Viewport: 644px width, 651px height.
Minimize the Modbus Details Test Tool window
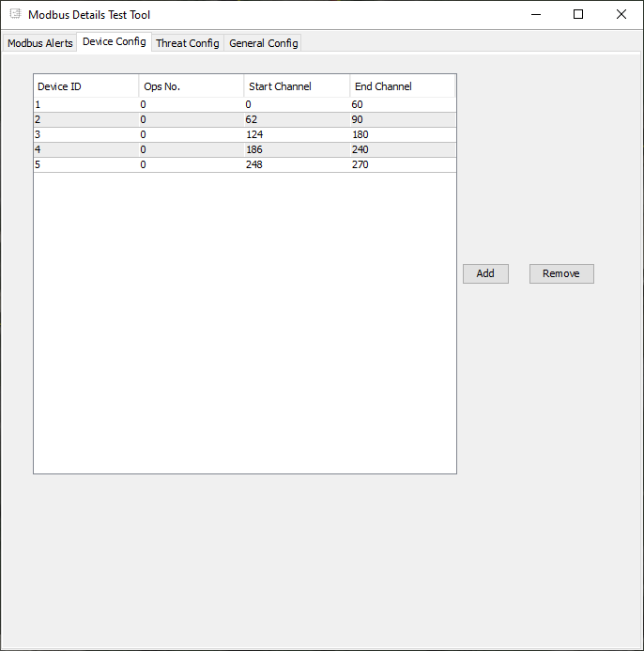536,14
